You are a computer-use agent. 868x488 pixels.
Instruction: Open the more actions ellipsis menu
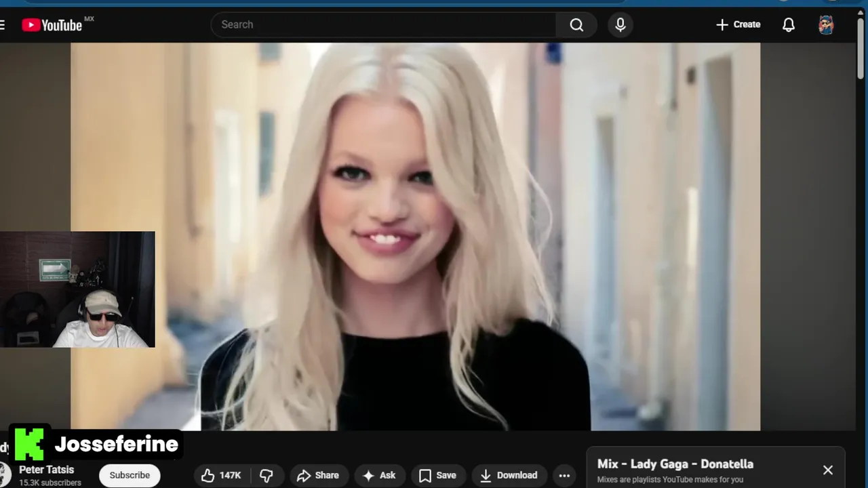point(564,475)
